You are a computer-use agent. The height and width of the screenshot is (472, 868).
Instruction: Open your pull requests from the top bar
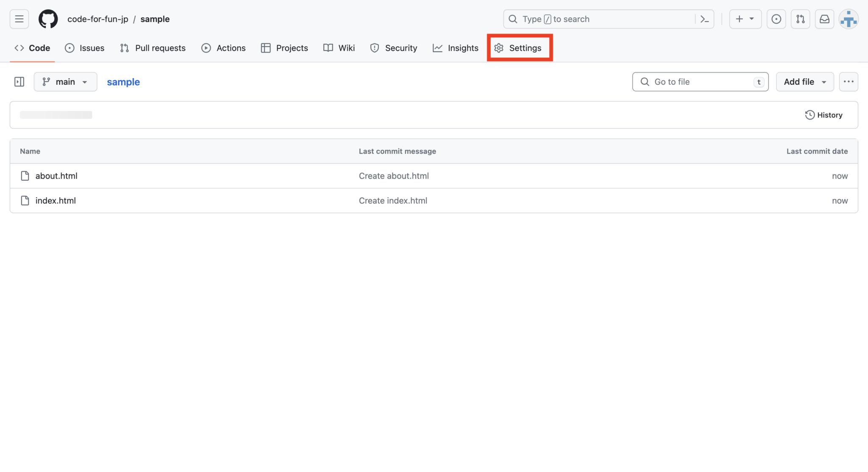[x=801, y=19]
